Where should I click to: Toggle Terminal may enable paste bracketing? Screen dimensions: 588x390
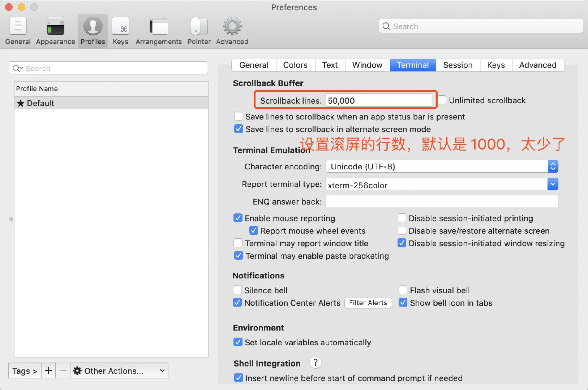click(x=238, y=256)
